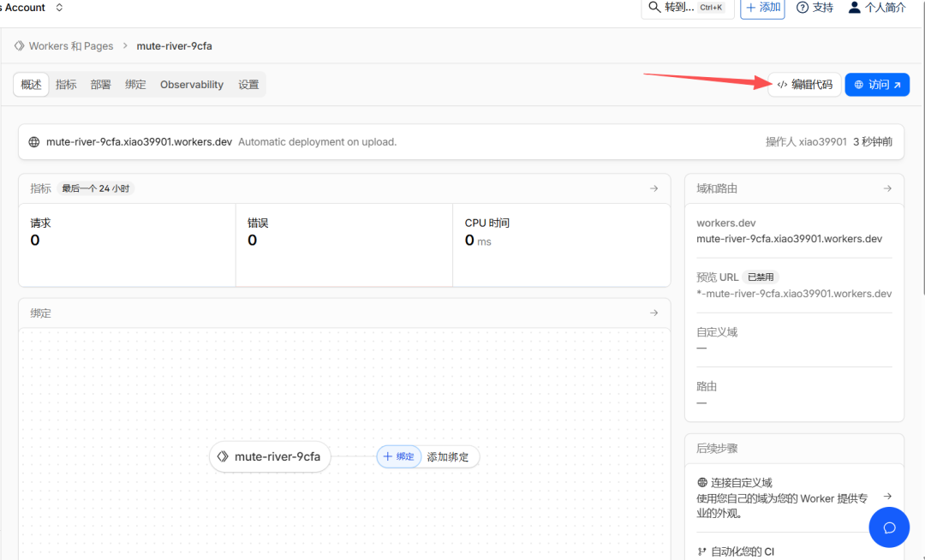Open the 自动化您的 CI step
Image resolution: width=925 pixels, height=560 pixels.
742,551
